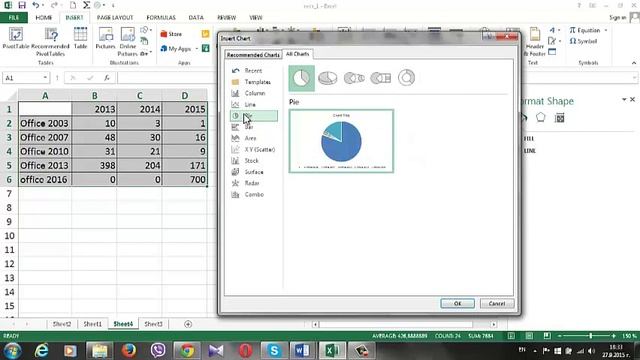This screenshot has height=360, width=640.
Task: Click the Save icon in quick access toolbar
Action: tap(22, 5)
